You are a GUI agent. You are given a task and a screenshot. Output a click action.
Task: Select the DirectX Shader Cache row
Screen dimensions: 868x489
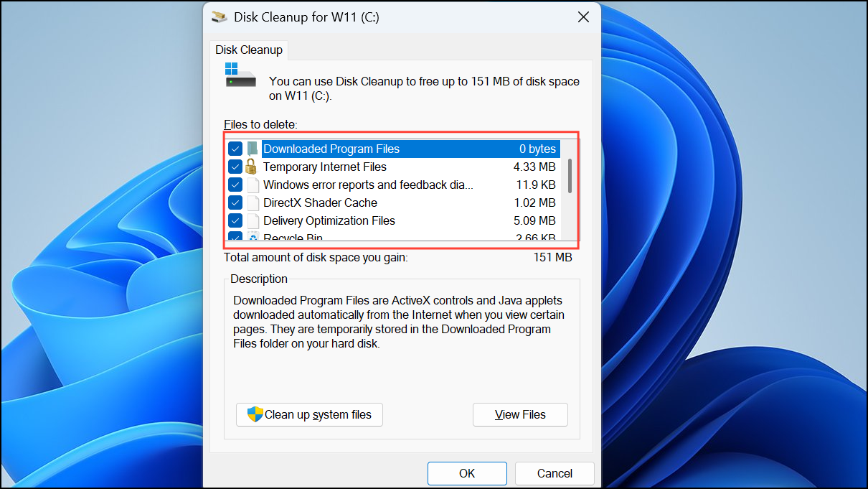(392, 202)
